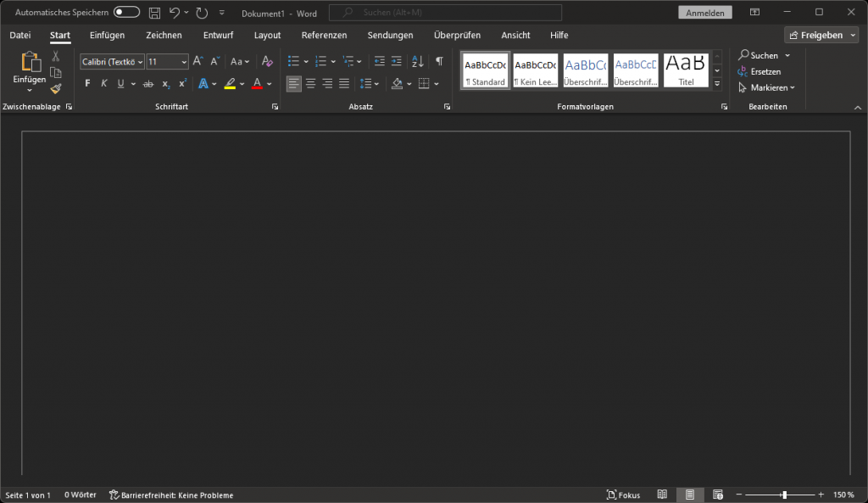This screenshot has height=503, width=868.
Task: Apply italic formatting
Action: click(104, 82)
